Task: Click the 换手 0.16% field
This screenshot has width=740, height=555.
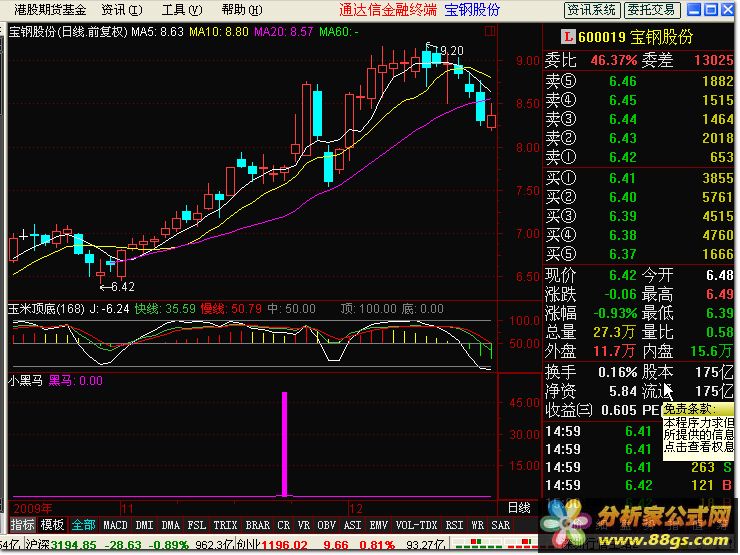Action: (591, 372)
